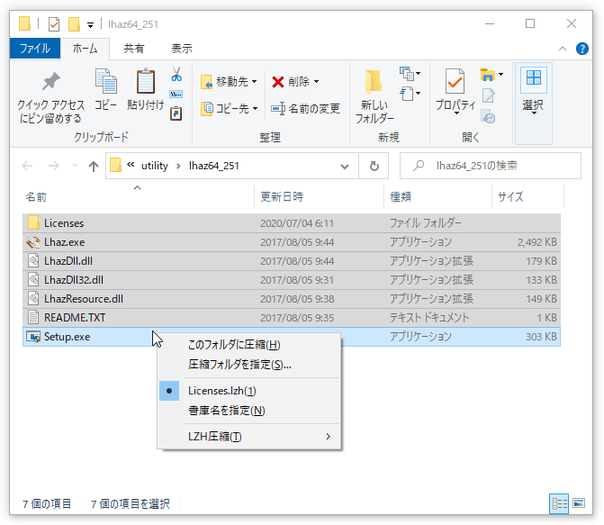Click utility in the breadcrumb path
Image resolution: width=604 pixels, height=525 pixels.
[154, 166]
